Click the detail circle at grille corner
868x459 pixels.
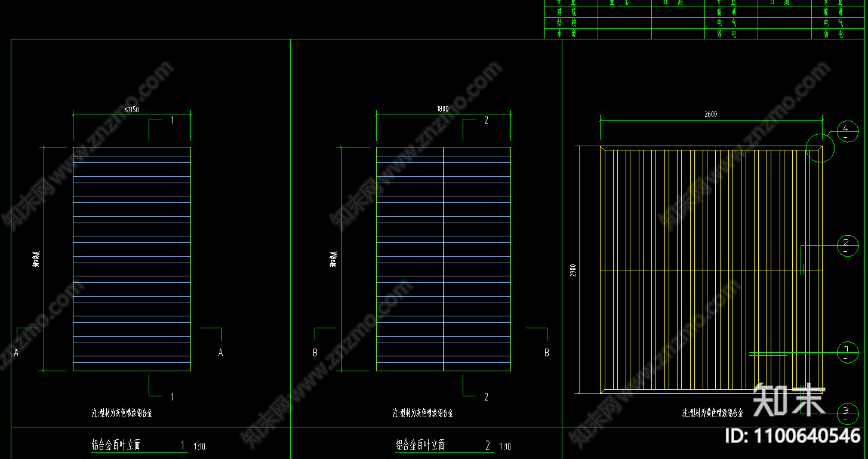click(821, 147)
